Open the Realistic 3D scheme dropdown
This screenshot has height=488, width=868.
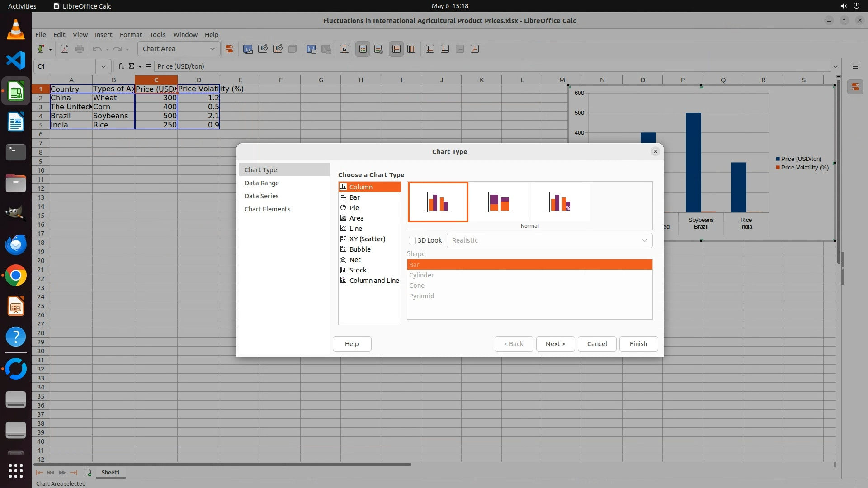(644, 240)
